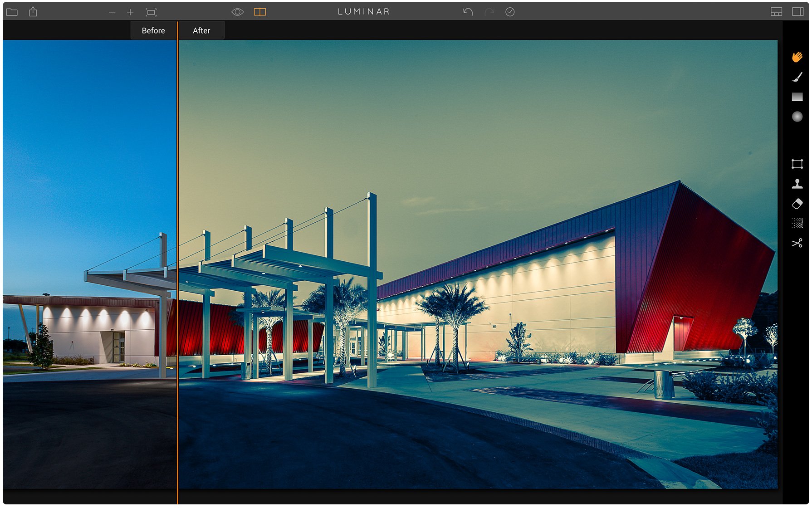Click the After side of the photo

click(478, 264)
